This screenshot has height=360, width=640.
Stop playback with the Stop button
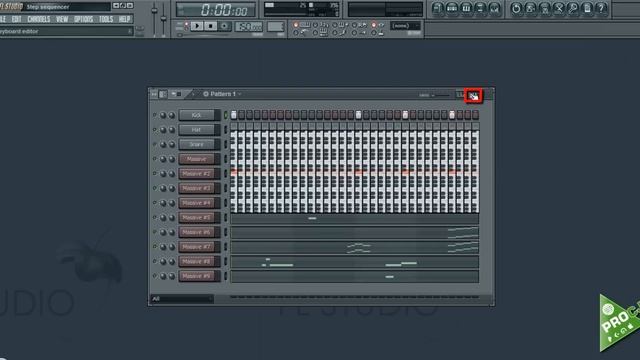click(x=211, y=26)
